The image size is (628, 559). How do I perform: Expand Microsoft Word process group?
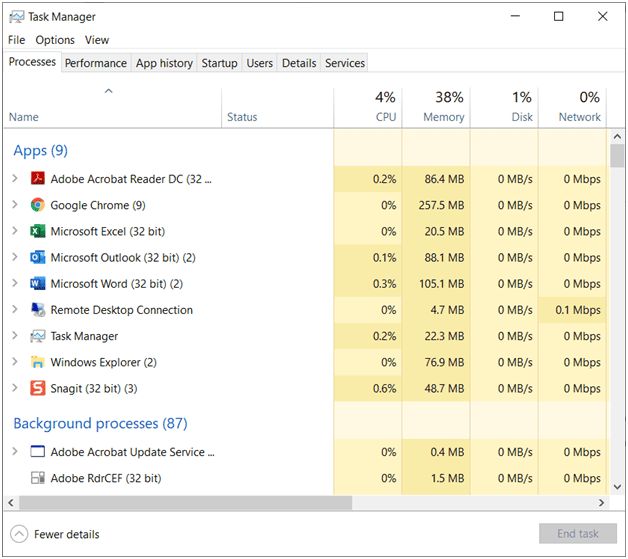(15, 284)
